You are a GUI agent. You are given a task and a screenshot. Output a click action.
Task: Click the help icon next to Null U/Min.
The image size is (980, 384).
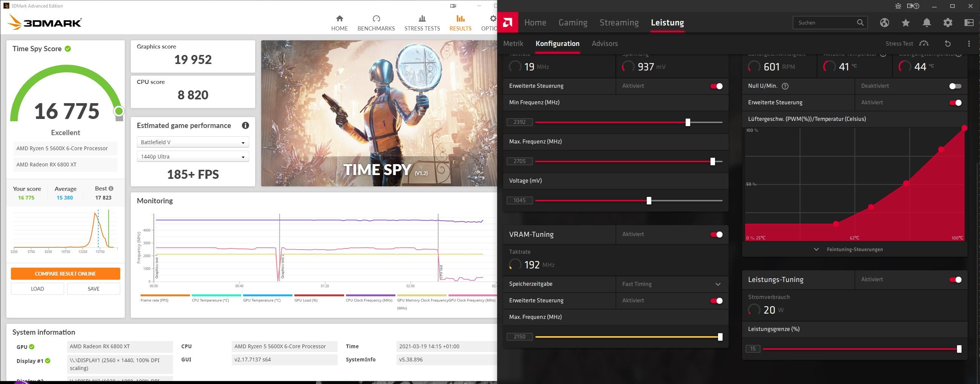(785, 86)
